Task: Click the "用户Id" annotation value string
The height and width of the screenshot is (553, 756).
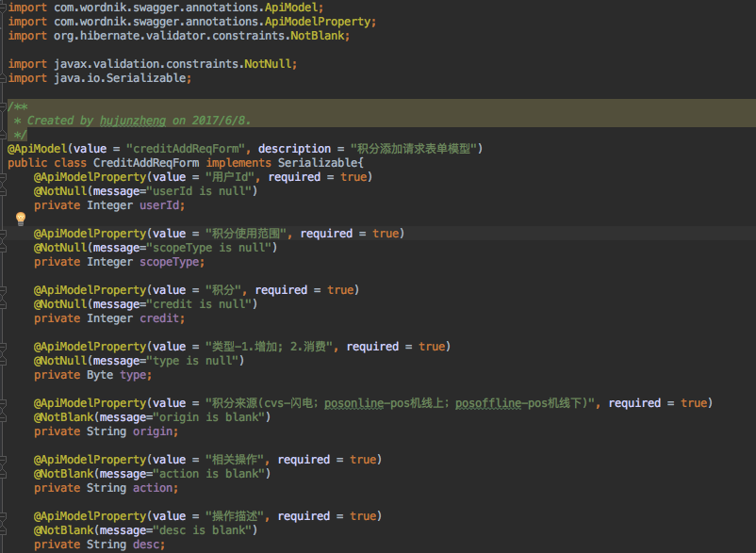Action: pyautogui.click(x=229, y=177)
